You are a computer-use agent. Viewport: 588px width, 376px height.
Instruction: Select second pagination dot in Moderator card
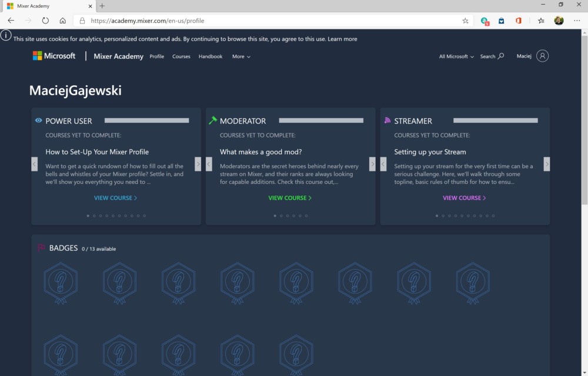coord(281,216)
